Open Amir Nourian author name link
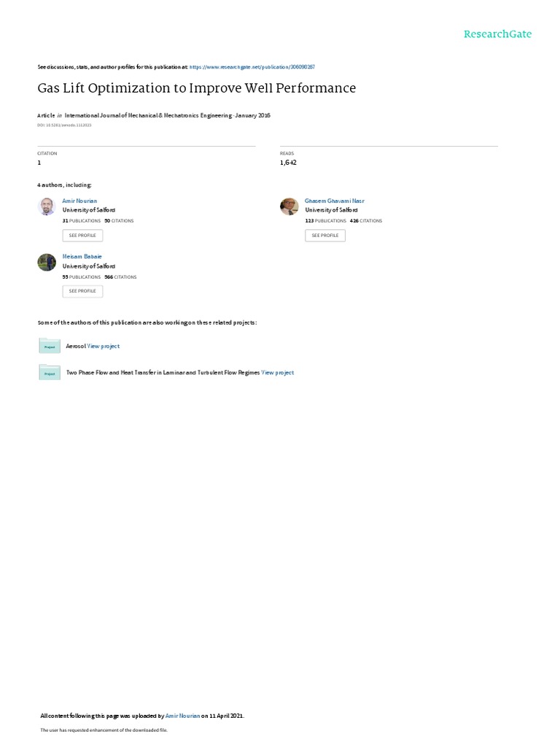Viewport: 560px width, 747px height. (79, 201)
